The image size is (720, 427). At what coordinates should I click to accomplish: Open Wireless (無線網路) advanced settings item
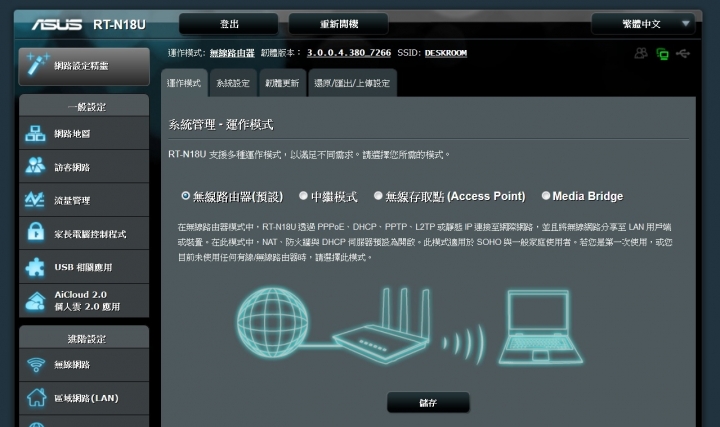tap(84, 365)
